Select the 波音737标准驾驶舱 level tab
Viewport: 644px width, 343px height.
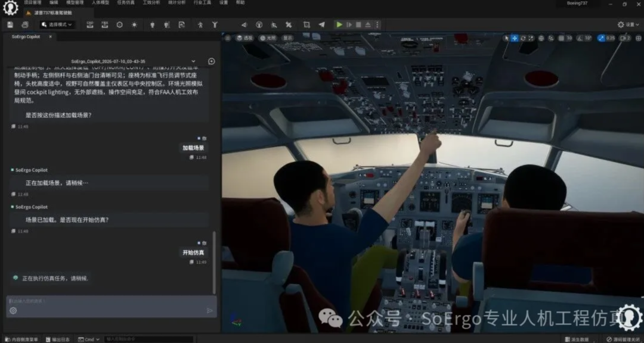coord(53,13)
